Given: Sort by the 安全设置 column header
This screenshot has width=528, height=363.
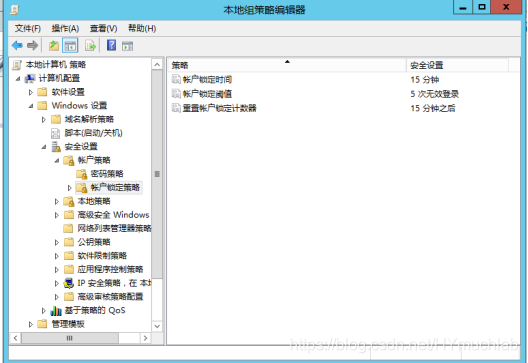Looking at the screenshot, I should point(457,65).
